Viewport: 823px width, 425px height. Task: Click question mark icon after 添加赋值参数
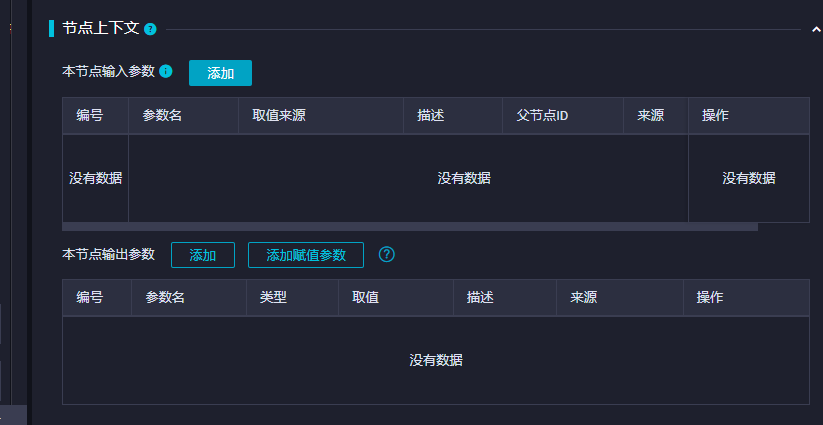(387, 255)
